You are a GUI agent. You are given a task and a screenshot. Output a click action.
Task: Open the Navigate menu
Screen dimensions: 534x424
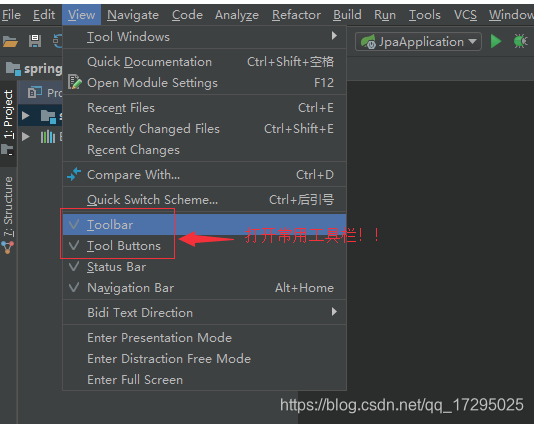tap(133, 15)
